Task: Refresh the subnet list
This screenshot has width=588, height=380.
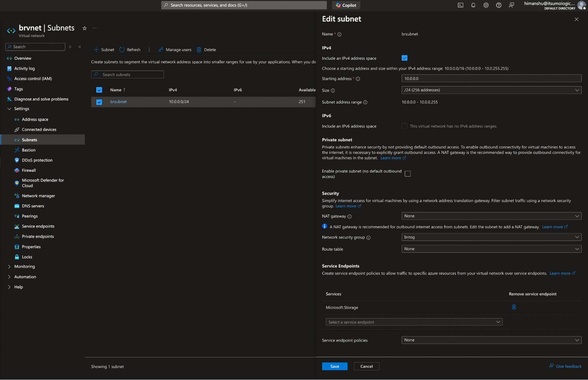Action: 130,49
